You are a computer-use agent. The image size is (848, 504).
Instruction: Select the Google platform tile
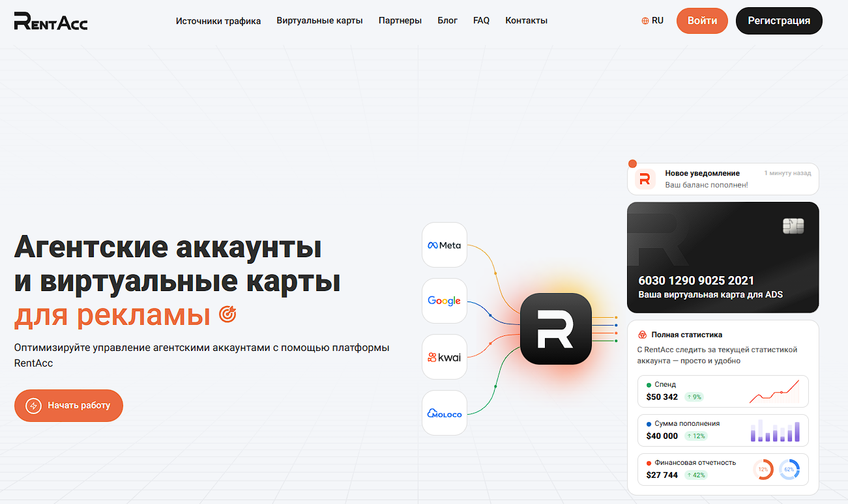(x=445, y=301)
